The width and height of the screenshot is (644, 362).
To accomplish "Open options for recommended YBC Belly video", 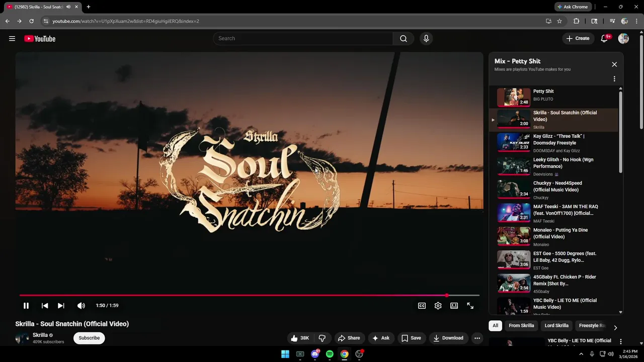I will pyautogui.click(x=621, y=342).
